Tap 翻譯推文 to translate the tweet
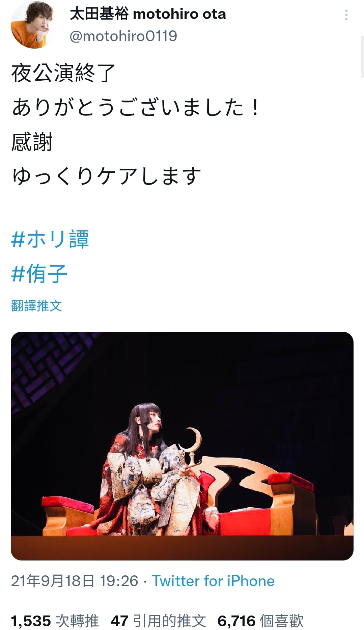Screen dimensions: 364x630 point(36,306)
